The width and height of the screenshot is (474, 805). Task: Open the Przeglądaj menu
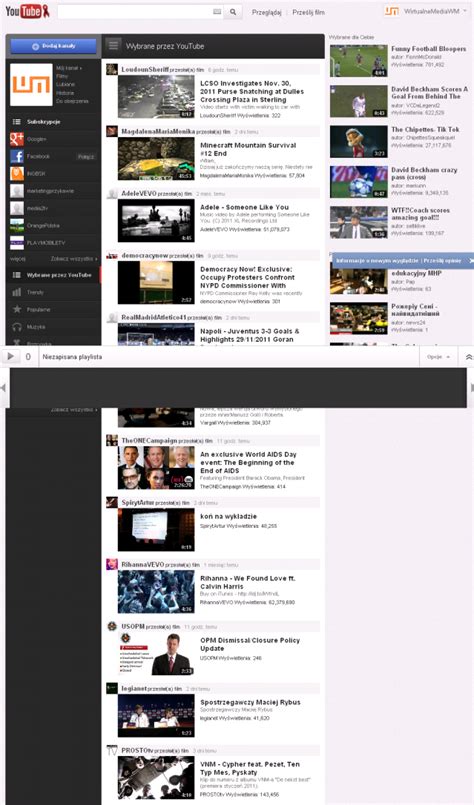pos(267,12)
